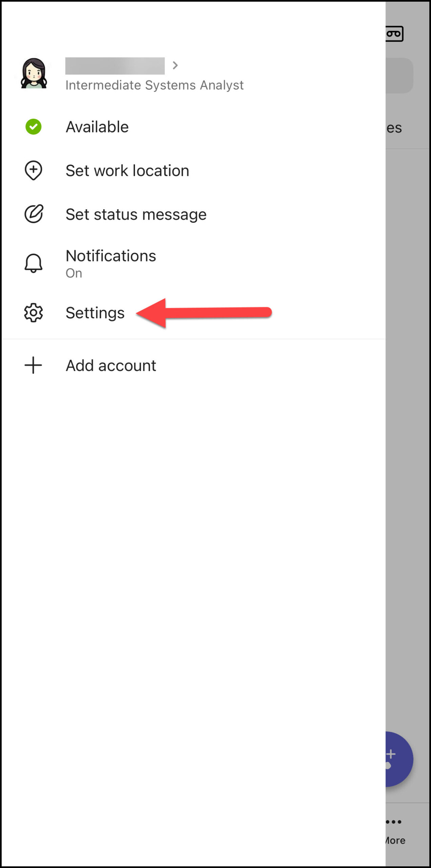Viewport: 431px width, 868px height.
Task: Select Settings from the account menu
Action: coord(95,313)
